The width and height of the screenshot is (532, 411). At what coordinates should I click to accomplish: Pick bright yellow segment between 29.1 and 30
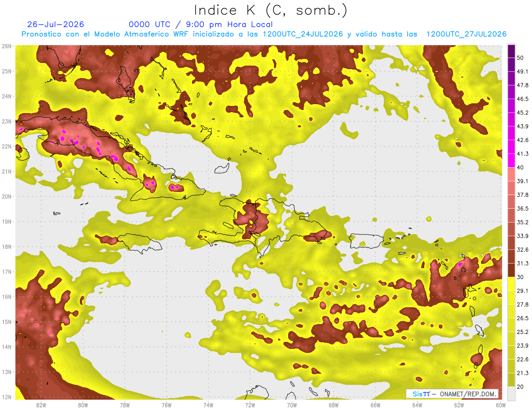511,284
